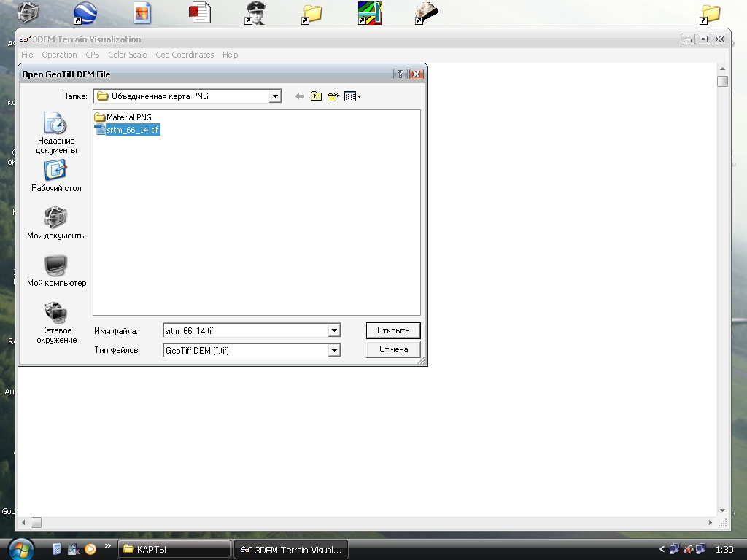The height and width of the screenshot is (560, 747).
Task: Expand the Папка folder dropdown
Action: (275, 96)
